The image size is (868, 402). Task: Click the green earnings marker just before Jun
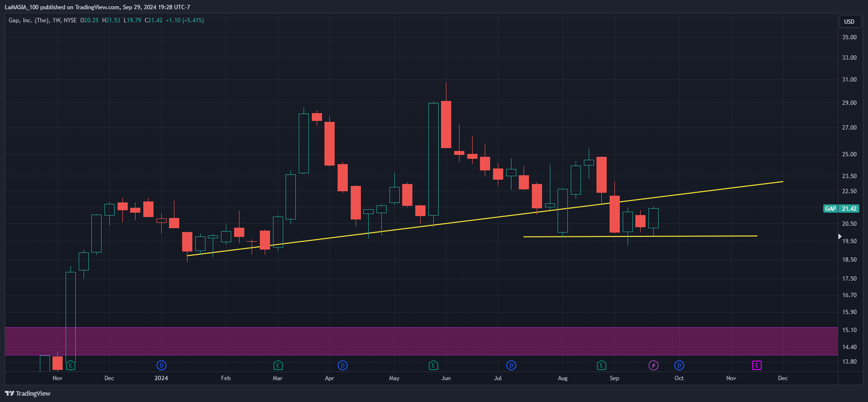(x=433, y=365)
